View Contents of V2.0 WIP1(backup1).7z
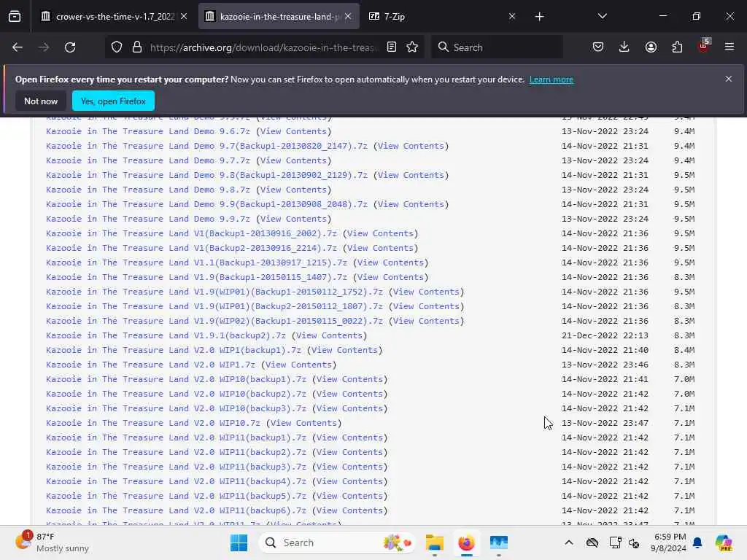747x560 pixels. (x=345, y=350)
